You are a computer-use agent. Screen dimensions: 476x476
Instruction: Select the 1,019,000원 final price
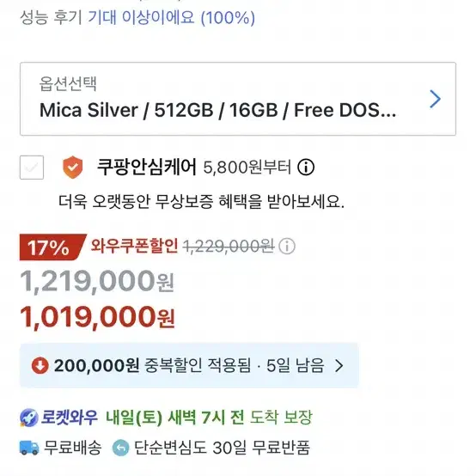[x=97, y=317]
